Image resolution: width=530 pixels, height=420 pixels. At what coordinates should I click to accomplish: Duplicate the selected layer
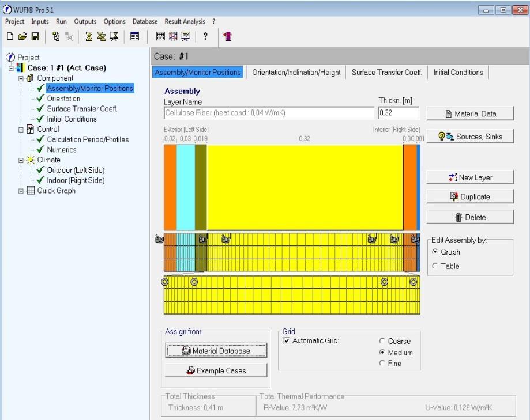click(470, 196)
